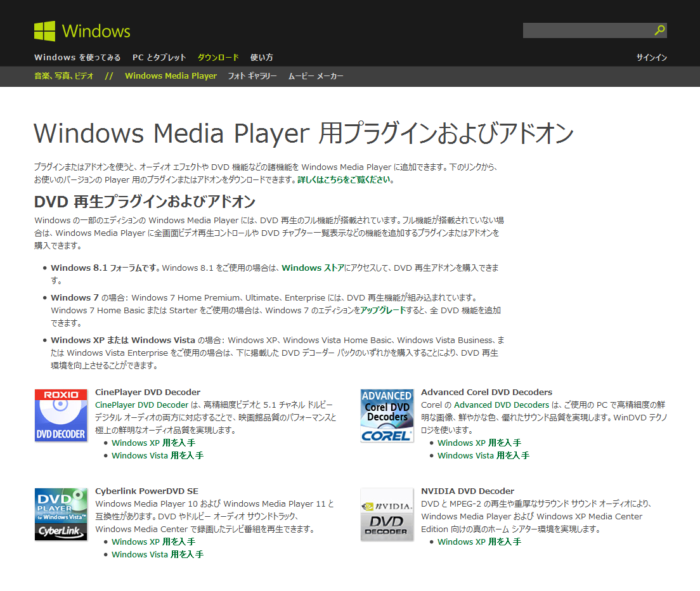Get Cyberlink PowerDVD SE for Windows XP
The height and width of the screenshot is (591, 700).
[153, 542]
